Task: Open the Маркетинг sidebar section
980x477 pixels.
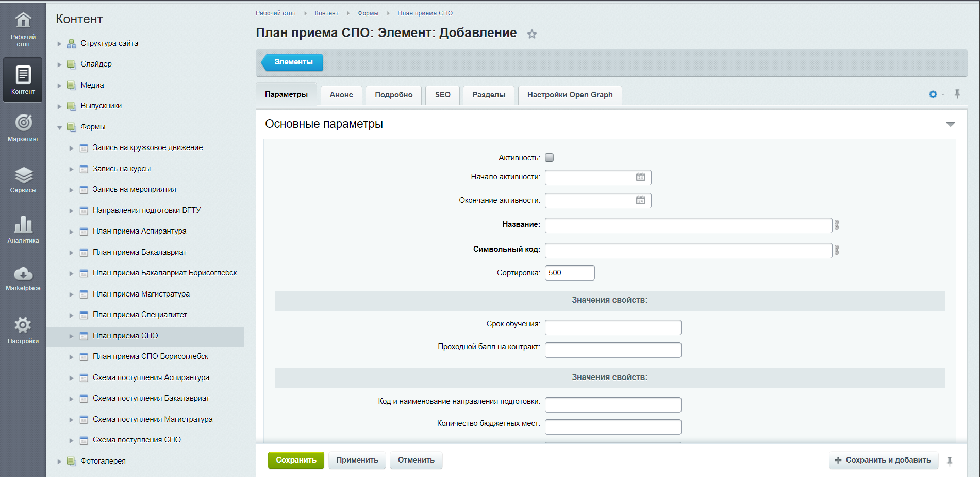Action: pyautogui.click(x=23, y=128)
